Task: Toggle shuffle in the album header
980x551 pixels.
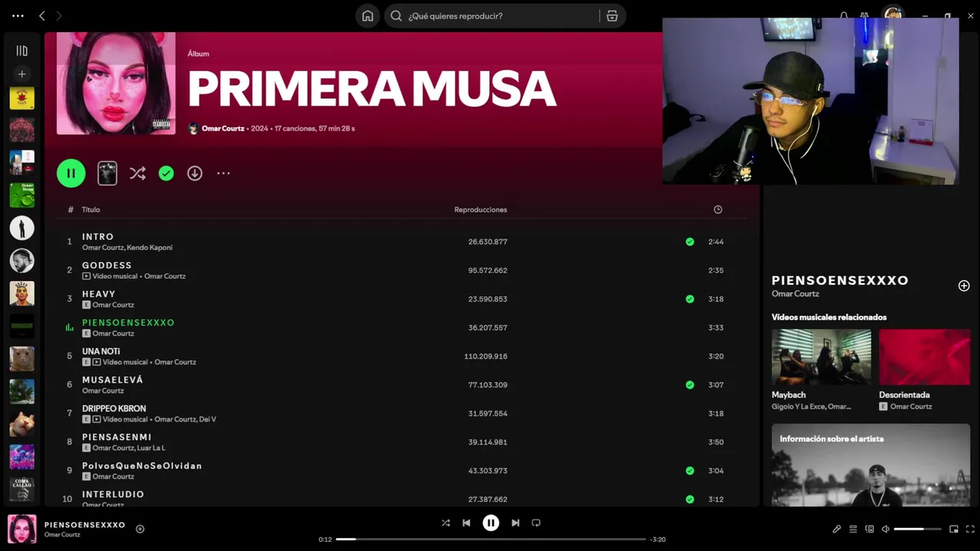Action: [137, 174]
